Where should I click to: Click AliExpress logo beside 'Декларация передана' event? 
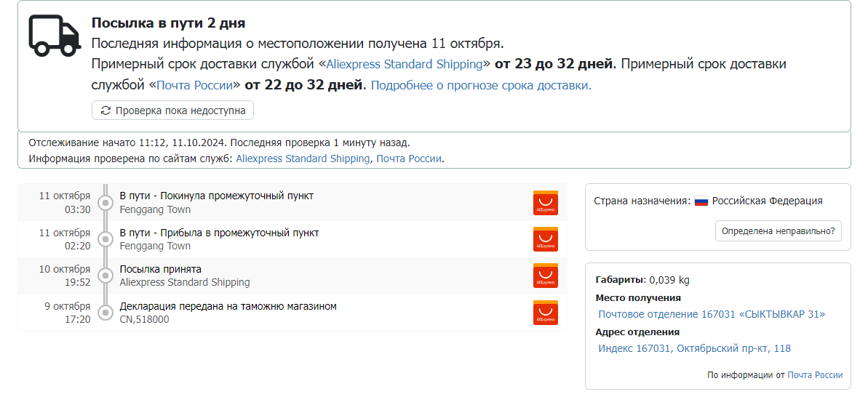point(545,313)
